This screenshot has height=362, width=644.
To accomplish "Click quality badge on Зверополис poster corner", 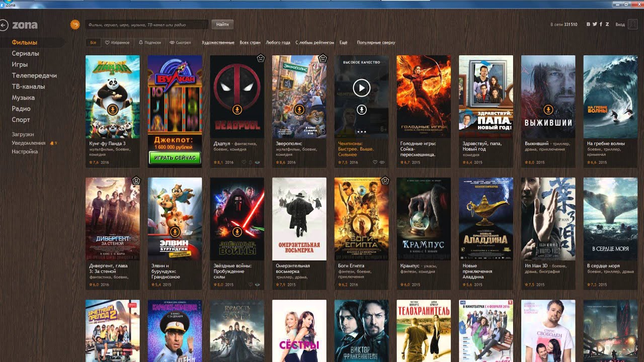I will [x=323, y=58].
